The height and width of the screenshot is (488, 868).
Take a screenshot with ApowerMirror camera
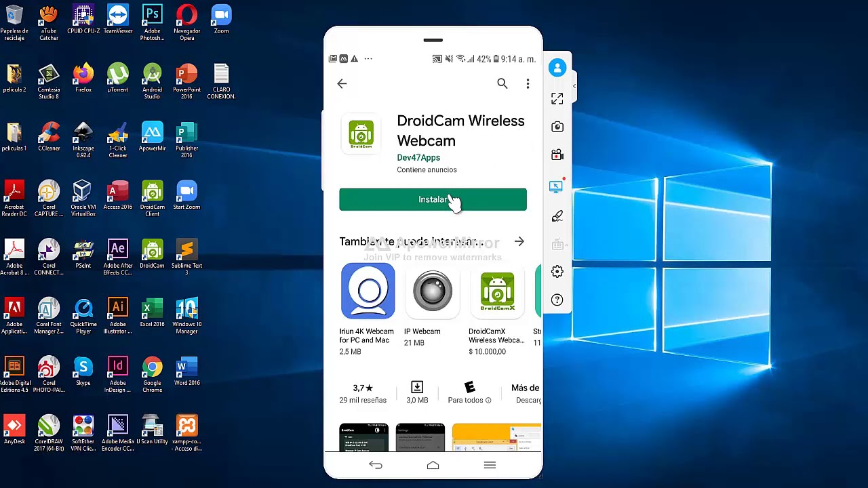click(x=557, y=127)
